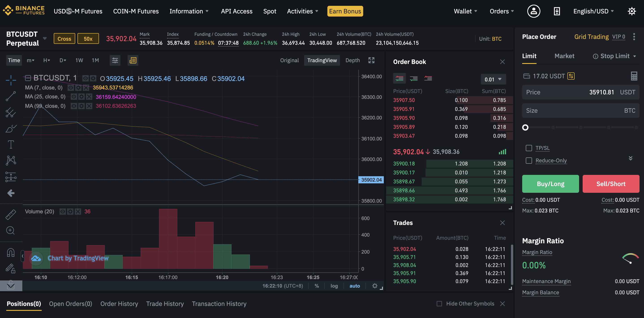Open the settings gear in top bar
Screen dimensions: 644x318
pos(631,11)
